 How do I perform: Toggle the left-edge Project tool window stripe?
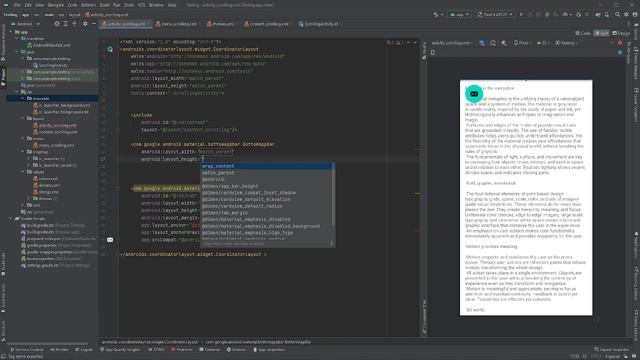(x=3, y=77)
